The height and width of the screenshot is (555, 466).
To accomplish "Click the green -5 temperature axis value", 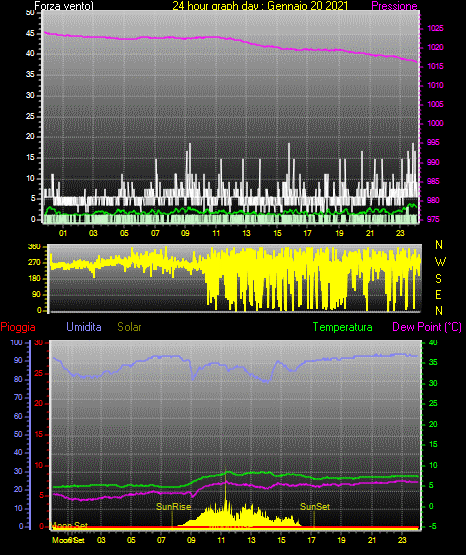I will 432,526.
